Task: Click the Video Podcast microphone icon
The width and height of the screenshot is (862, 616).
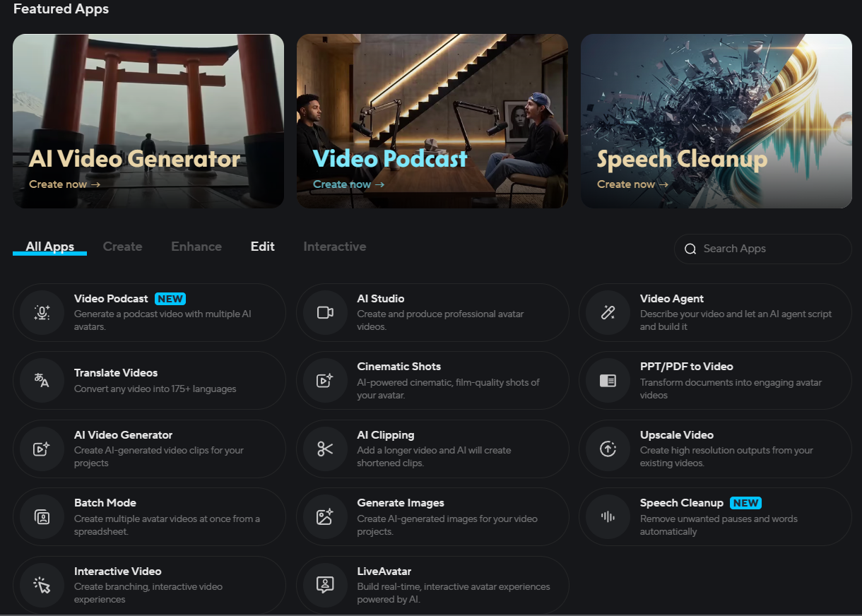Action: point(42,313)
